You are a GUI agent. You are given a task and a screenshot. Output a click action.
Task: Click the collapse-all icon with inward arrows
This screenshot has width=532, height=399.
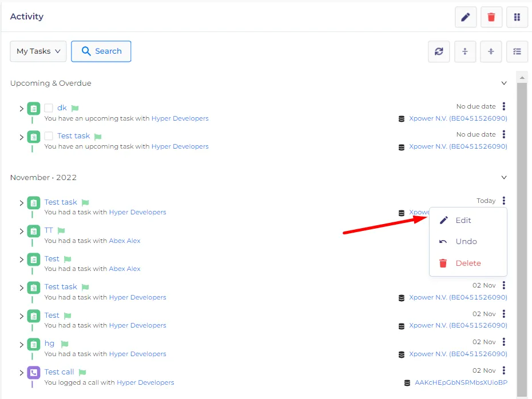[491, 51]
